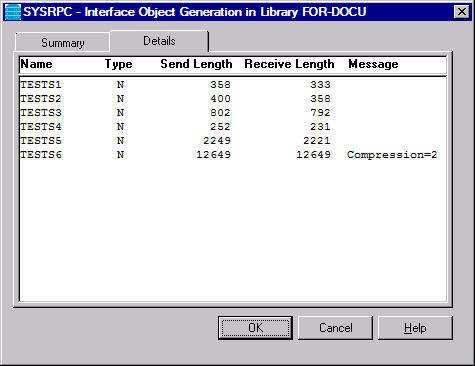Close the Interface Object Generation dialog
The width and height of the screenshot is (475, 366).
coord(462,12)
